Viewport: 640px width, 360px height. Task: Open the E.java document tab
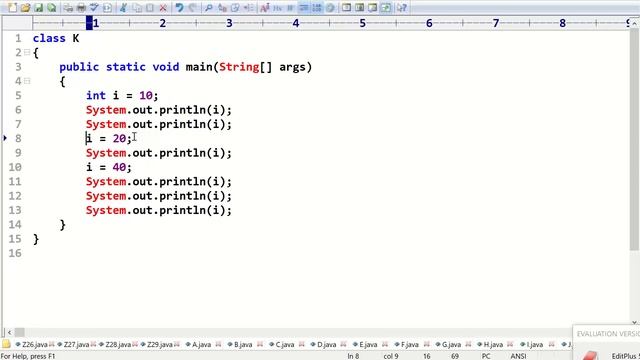pos(368,344)
